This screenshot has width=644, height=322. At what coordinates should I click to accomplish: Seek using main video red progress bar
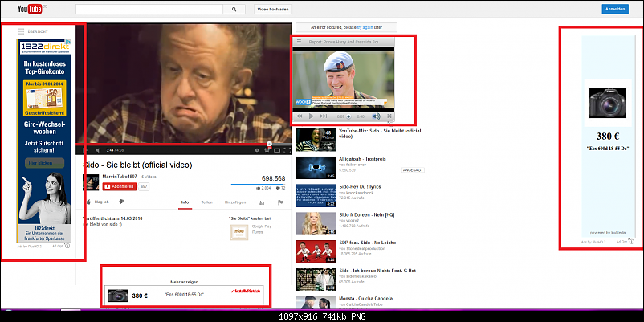click(x=184, y=145)
